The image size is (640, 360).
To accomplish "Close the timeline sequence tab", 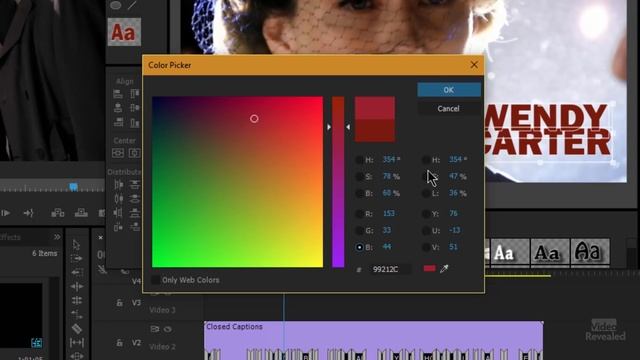I will 100,237.
